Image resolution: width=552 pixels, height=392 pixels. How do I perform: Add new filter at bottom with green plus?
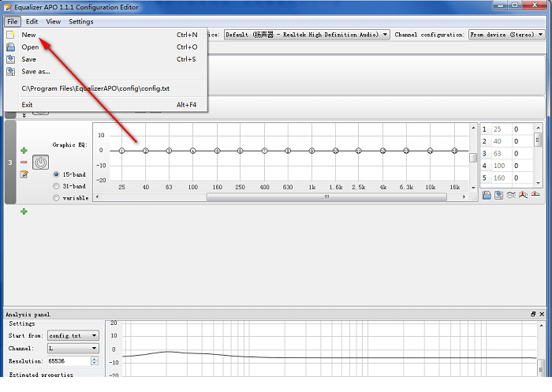click(24, 211)
